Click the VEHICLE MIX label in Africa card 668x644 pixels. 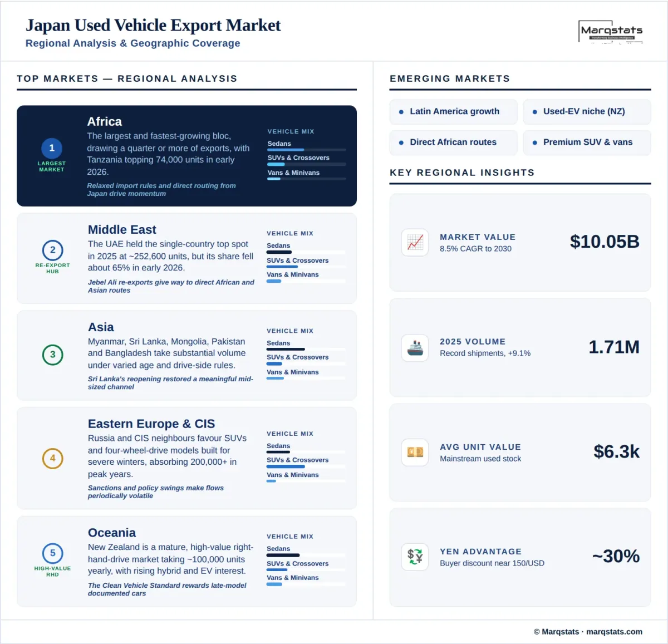coord(291,131)
